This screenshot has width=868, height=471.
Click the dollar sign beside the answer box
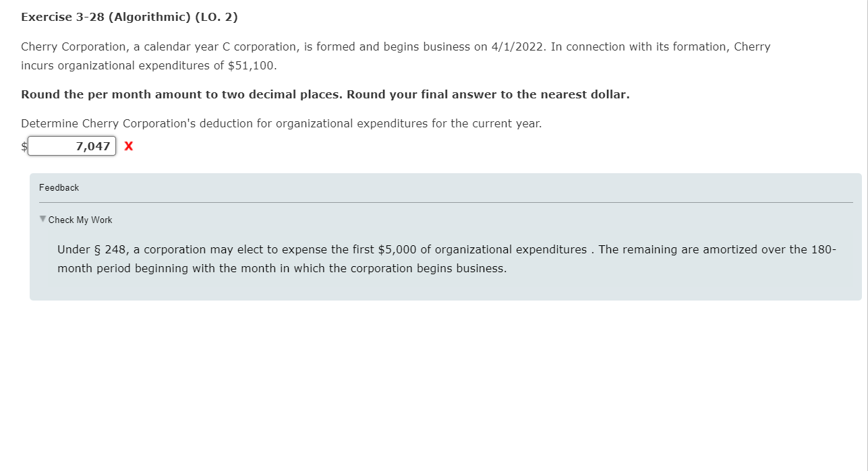23,146
